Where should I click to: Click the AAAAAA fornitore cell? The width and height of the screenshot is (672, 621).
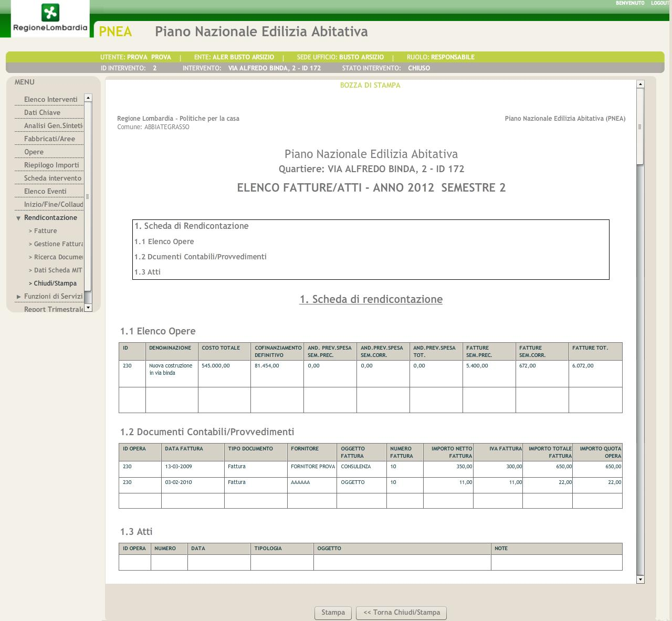pyautogui.click(x=312, y=485)
